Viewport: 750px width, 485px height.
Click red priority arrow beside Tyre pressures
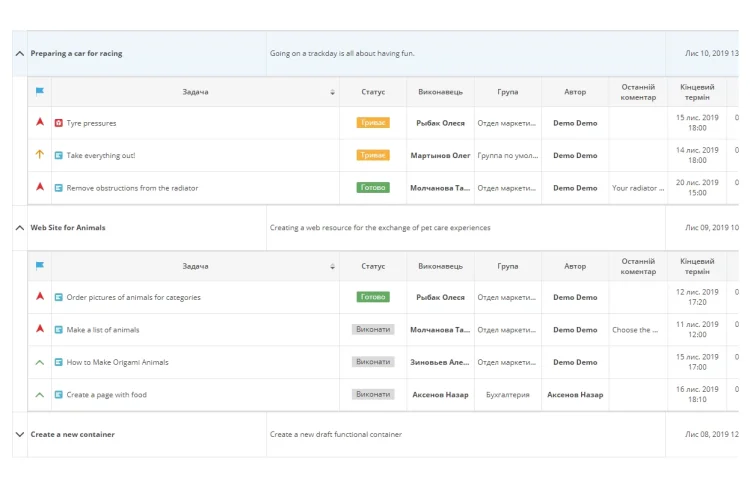[40, 123]
